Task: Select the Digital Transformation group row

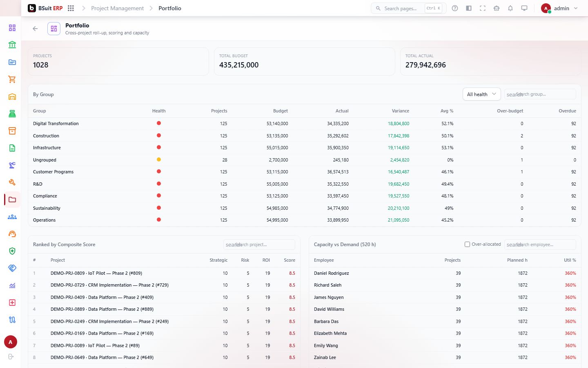Action: coord(305,123)
